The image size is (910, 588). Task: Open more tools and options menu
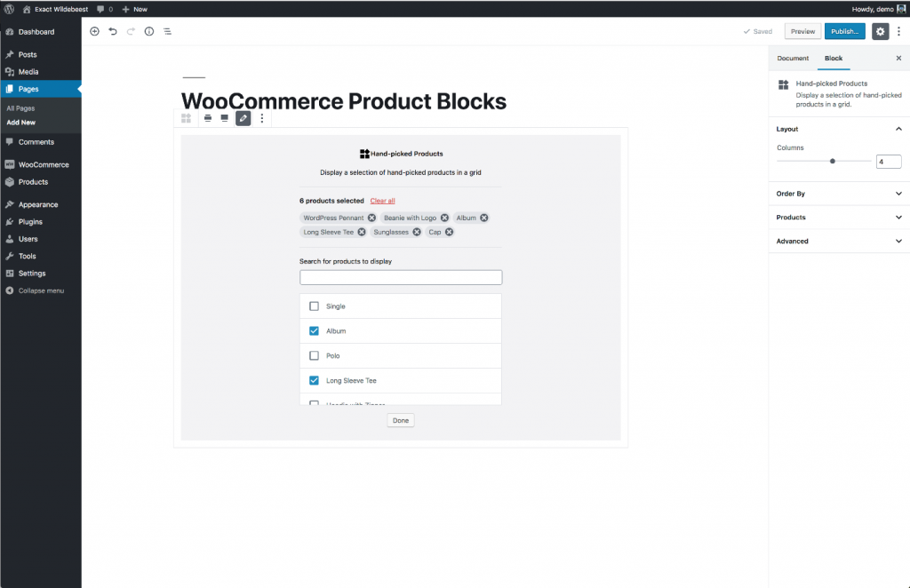pos(899,31)
